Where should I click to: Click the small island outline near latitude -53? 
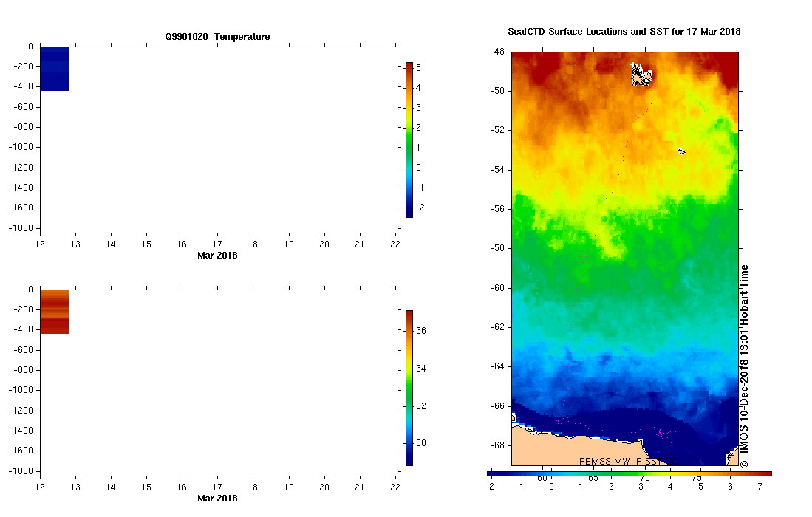point(681,151)
